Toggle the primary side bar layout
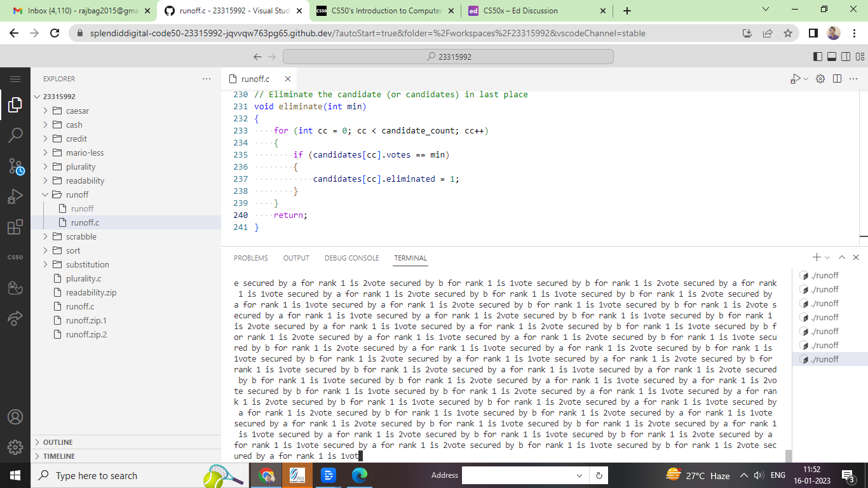Image resolution: width=868 pixels, height=488 pixels. pyautogui.click(x=818, y=57)
